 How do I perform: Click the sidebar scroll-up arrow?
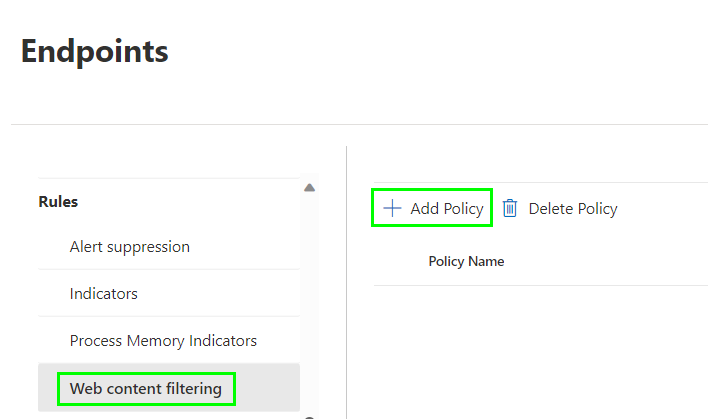[x=310, y=187]
